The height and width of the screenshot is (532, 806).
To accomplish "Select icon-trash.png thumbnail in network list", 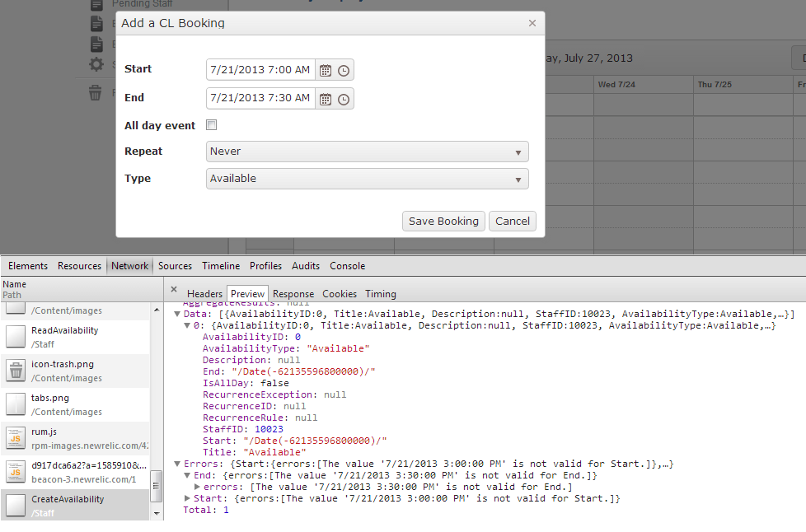I will tap(16, 371).
